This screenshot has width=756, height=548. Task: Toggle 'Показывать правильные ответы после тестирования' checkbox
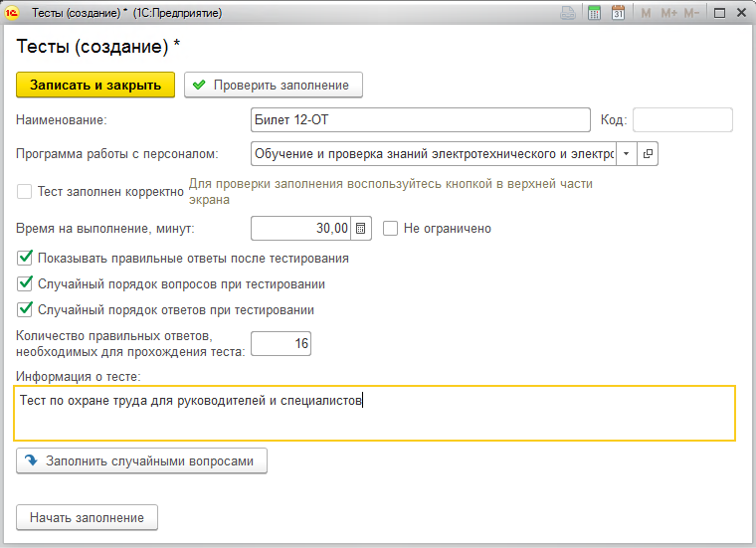26,259
